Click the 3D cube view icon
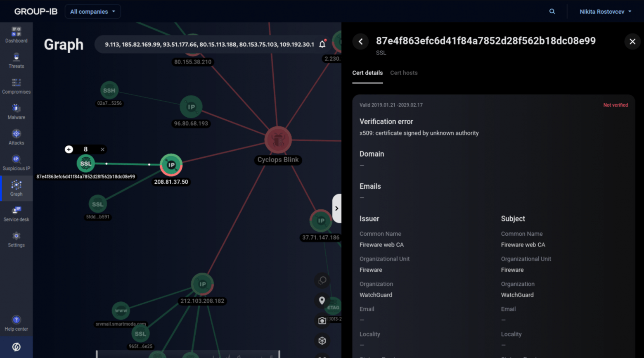The height and width of the screenshot is (358, 644). coord(322,341)
